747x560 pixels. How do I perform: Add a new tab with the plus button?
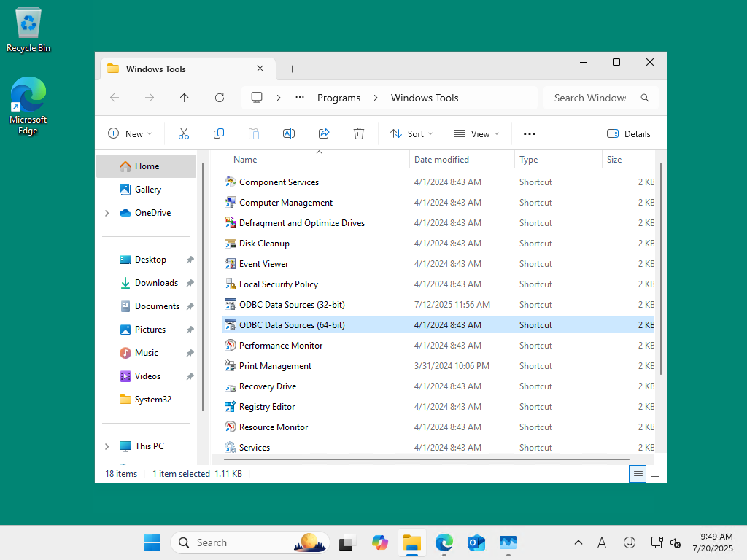click(x=292, y=69)
